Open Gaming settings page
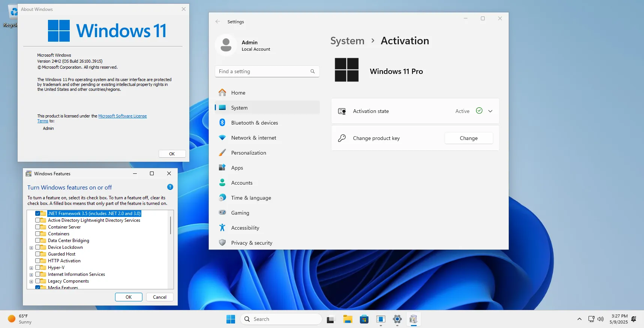Image resolution: width=644 pixels, height=328 pixels. pos(267,213)
